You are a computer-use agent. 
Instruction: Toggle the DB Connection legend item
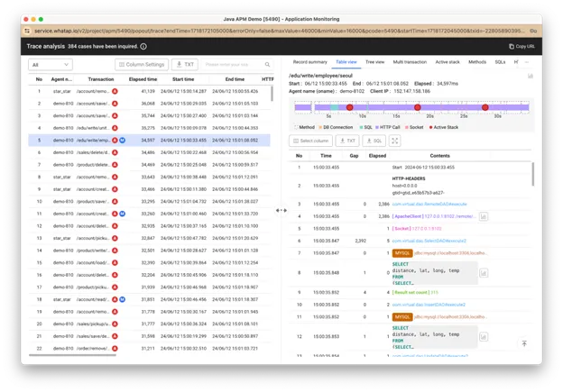(x=336, y=127)
